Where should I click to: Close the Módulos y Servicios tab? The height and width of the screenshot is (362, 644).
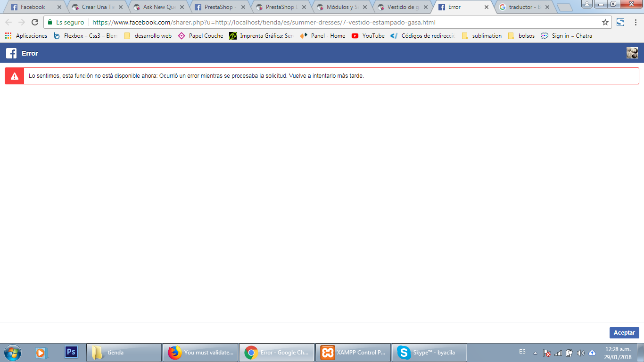click(364, 7)
